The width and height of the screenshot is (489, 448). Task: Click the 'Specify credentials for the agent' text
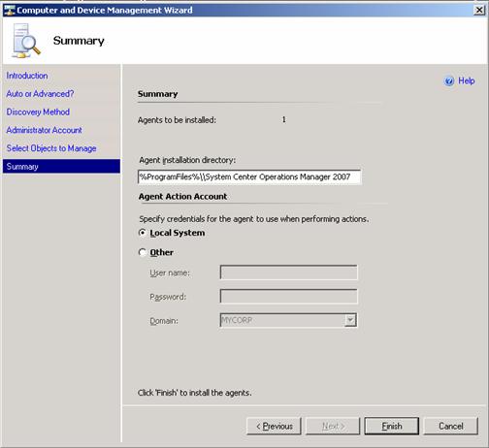pos(254,219)
